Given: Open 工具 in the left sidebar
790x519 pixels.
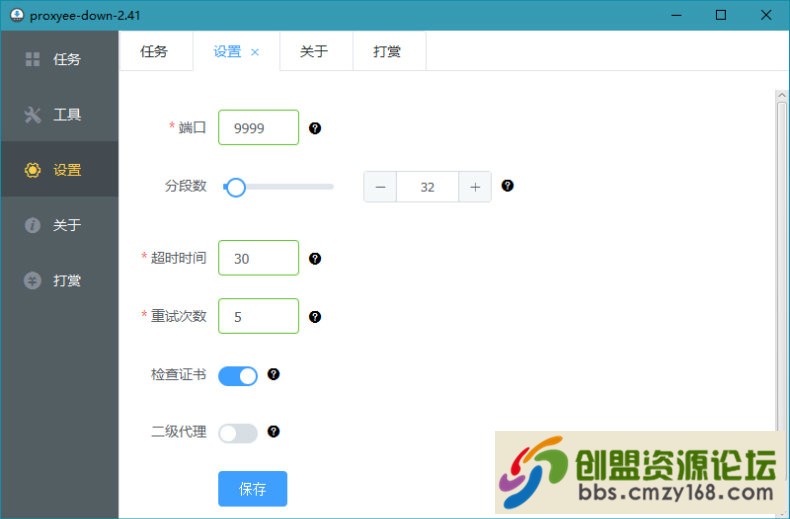Looking at the screenshot, I should point(59,114).
